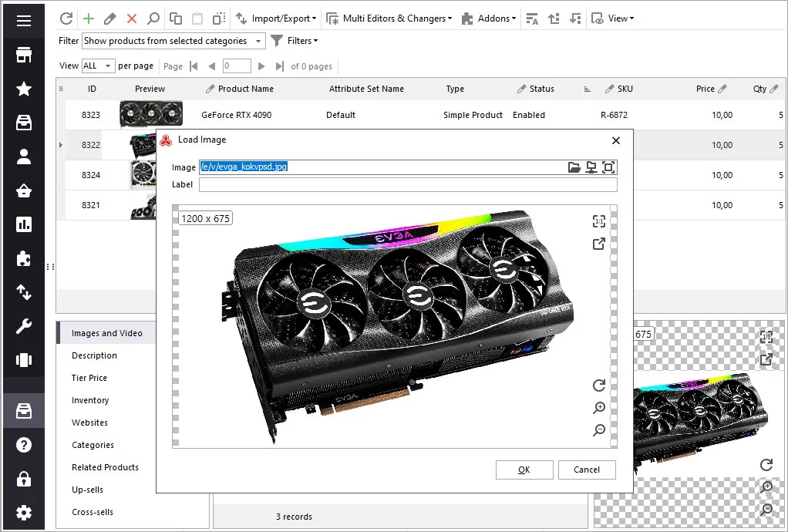Viewport: 788px width, 532px height.
Task: Fit image to frame in dialog toolbar
Action: pos(608,167)
